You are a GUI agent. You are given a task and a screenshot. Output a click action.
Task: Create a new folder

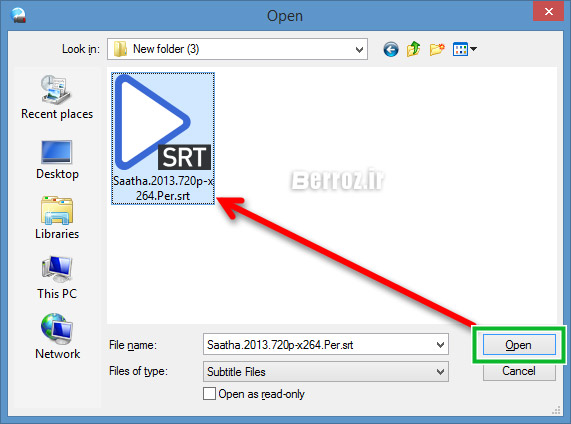pyautogui.click(x=437, y=49)
